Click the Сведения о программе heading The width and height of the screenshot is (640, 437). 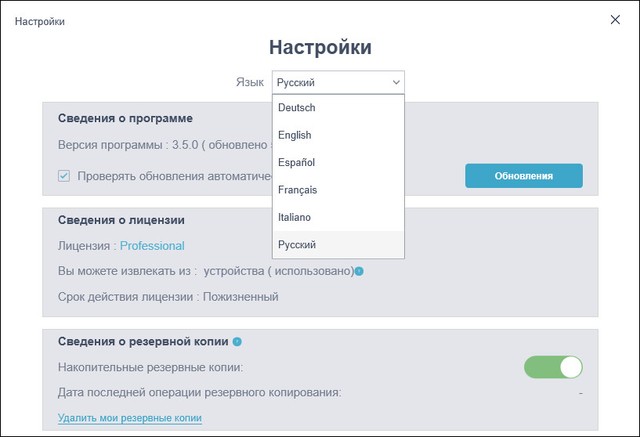(125, 118)
